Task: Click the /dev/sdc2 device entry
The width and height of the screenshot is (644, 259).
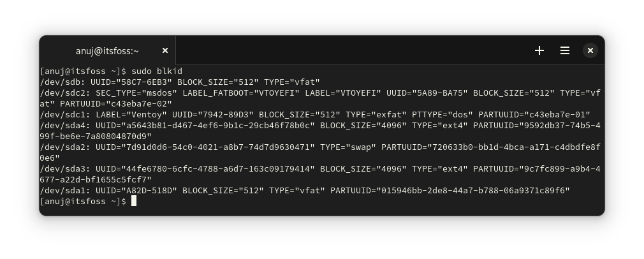Action: [60, 93]
